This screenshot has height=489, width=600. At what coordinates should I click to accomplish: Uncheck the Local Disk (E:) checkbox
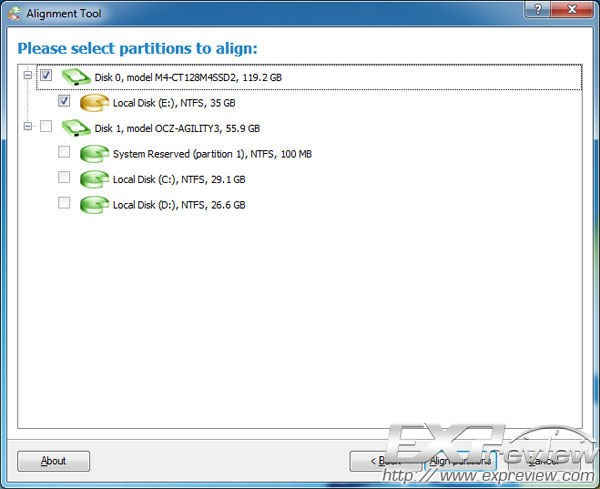tap(64, 101)
